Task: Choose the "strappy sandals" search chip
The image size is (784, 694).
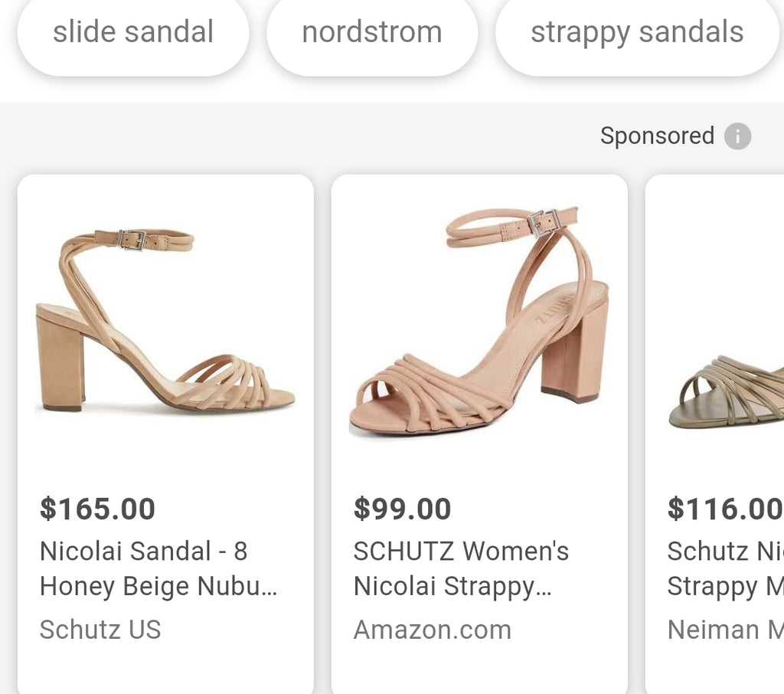Action: (637, 32)
